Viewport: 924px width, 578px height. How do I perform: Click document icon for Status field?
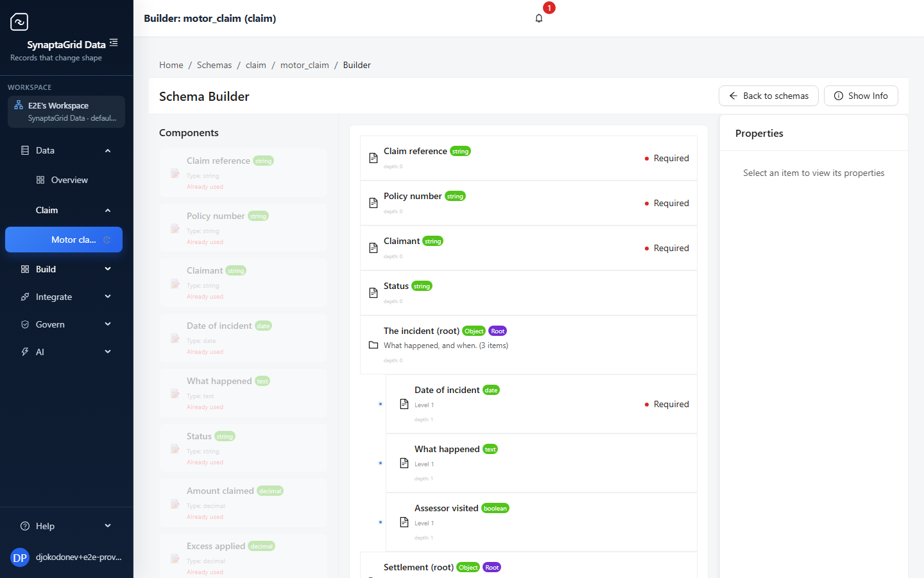[373, 293]
